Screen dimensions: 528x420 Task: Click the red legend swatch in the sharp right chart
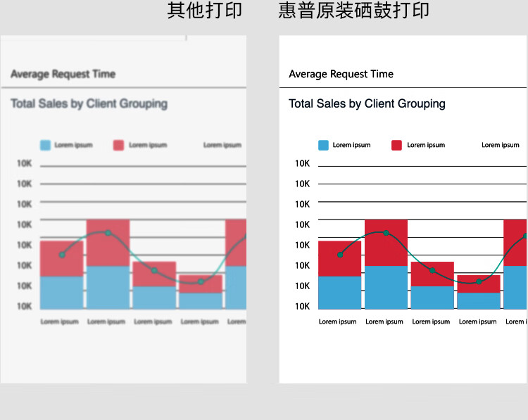coord(396,145)
